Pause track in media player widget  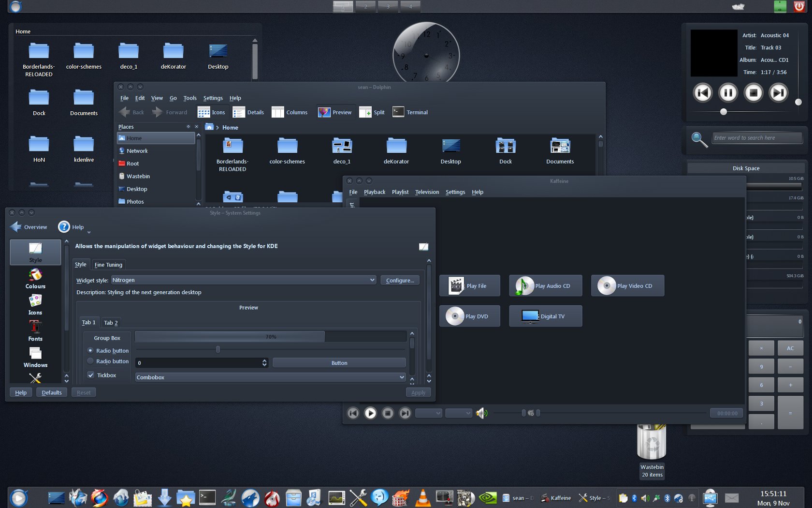coord(728,93)
